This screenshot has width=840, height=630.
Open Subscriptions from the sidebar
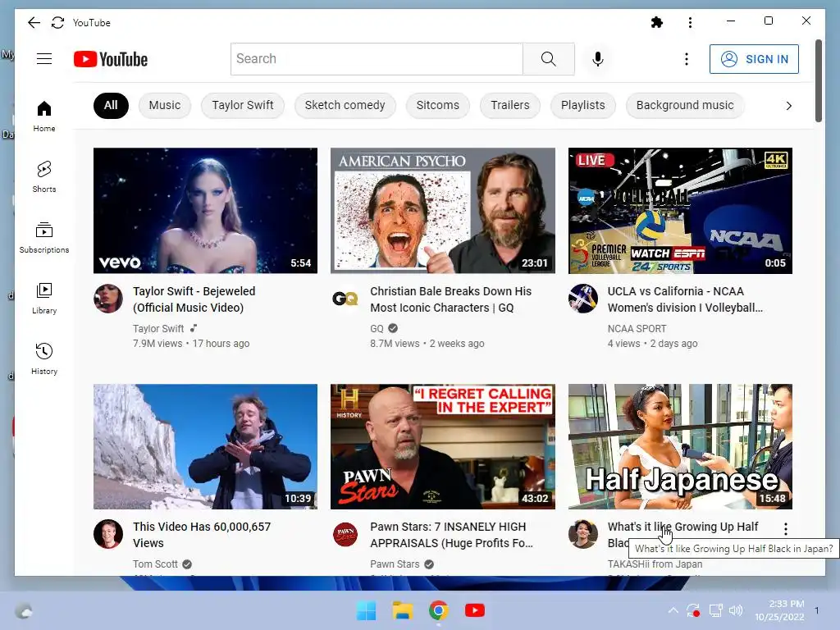(x=44, y=237)
